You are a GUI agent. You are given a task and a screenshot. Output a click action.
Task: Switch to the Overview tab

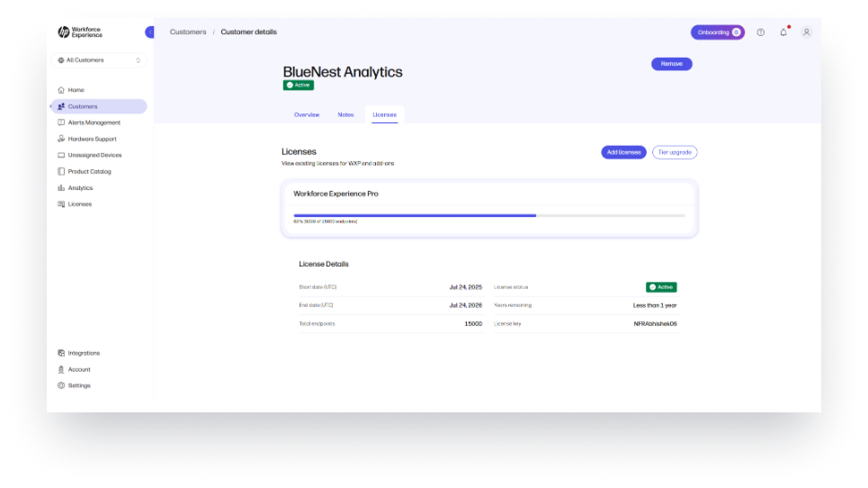pyautogui.click(x=307, y=115)
